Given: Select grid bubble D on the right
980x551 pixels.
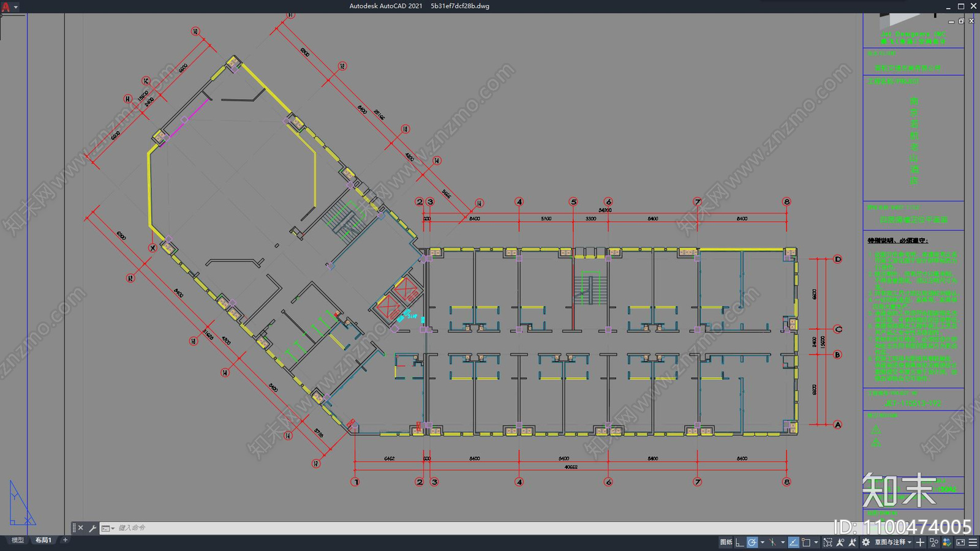Looking at the screenshot, I should (x=838, y=259).
